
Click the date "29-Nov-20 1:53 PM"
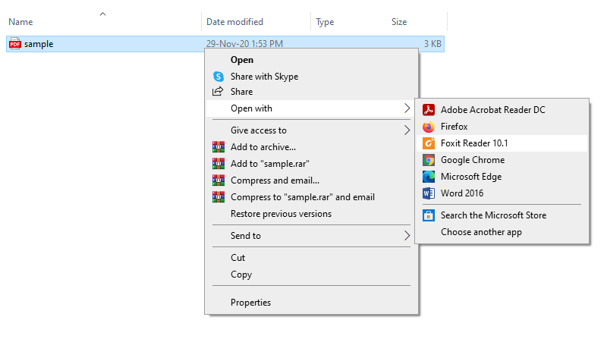point(244,44)
